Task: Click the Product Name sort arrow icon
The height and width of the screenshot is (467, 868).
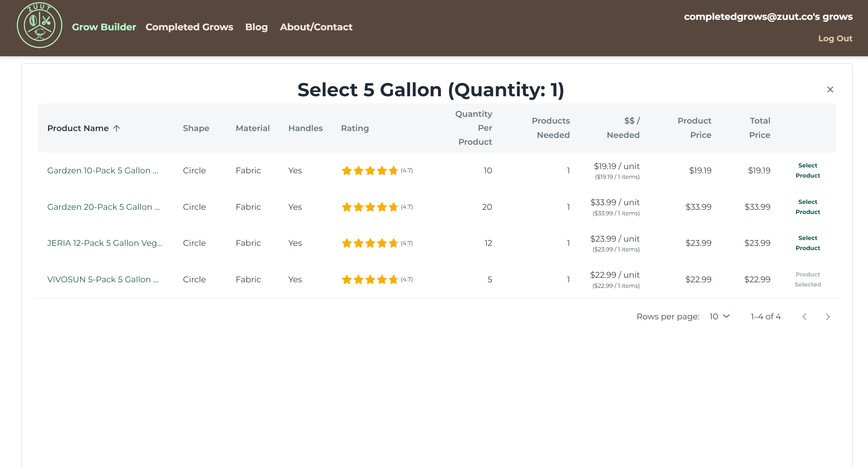Action: point(117,128)
